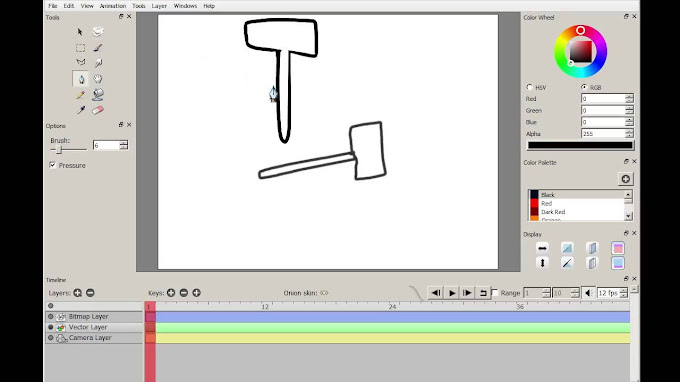Click the sound speaker button near fps

pyautogui.click(x=588, y=294)
